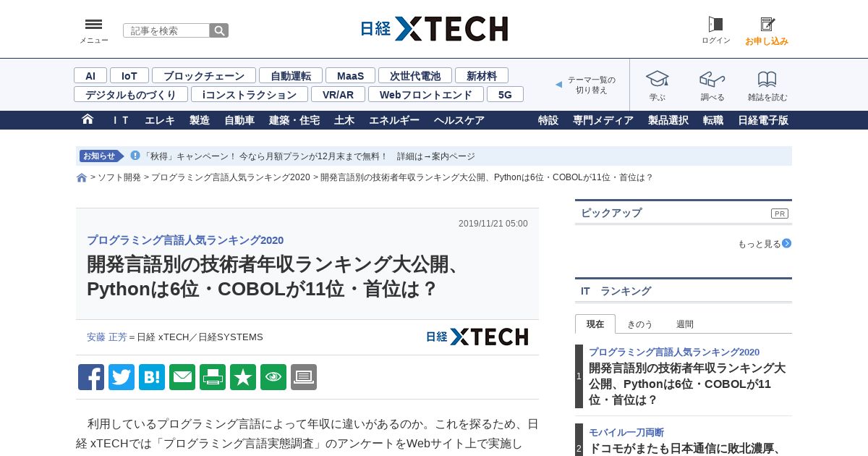The image size is (868, 456).
Task: Open the 転職 menu item
Action: pos(713,120)
